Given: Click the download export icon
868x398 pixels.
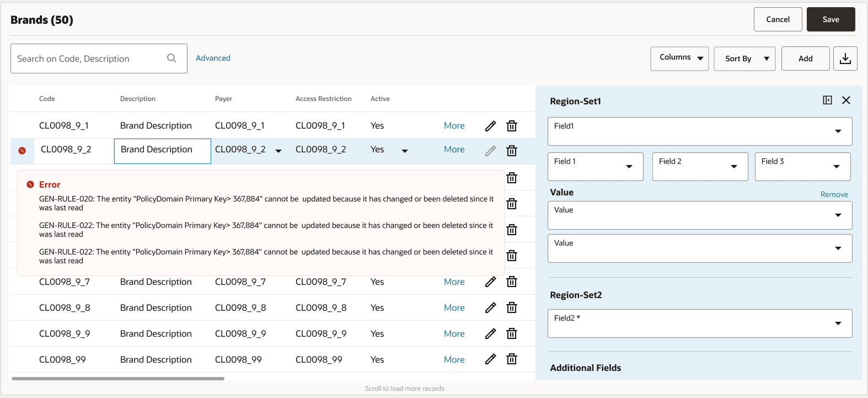Looking at the screenshot, I should [845, 59].
